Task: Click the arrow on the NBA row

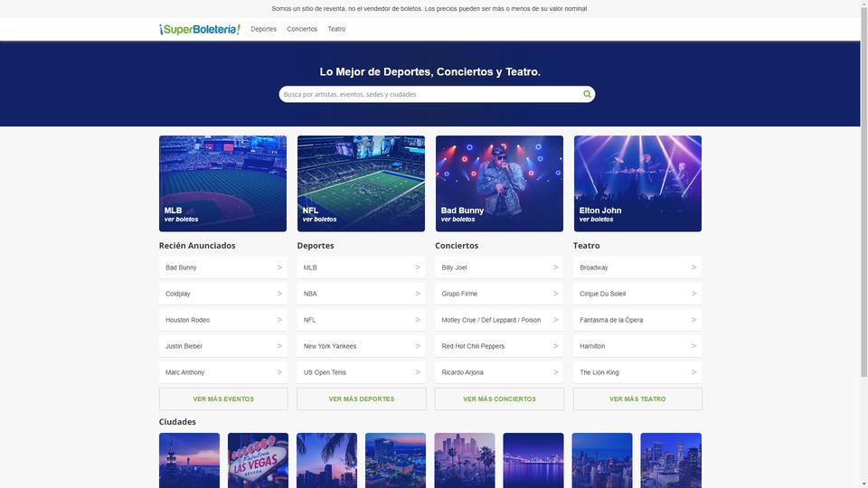Action: [418, 294]
